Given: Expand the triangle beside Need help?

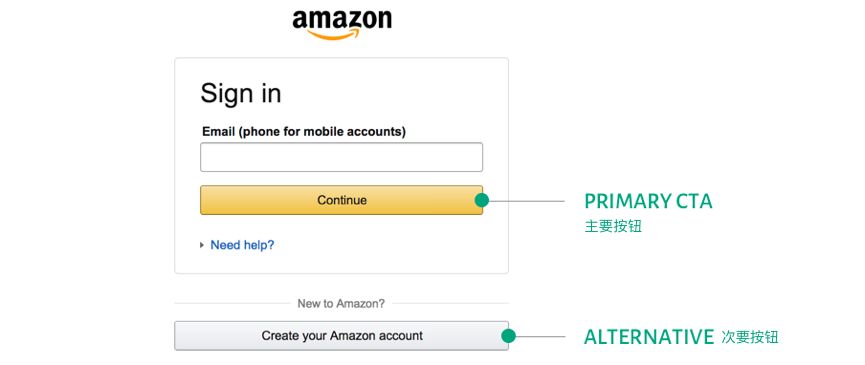Looking at the screenshot, I should (202, 245).
